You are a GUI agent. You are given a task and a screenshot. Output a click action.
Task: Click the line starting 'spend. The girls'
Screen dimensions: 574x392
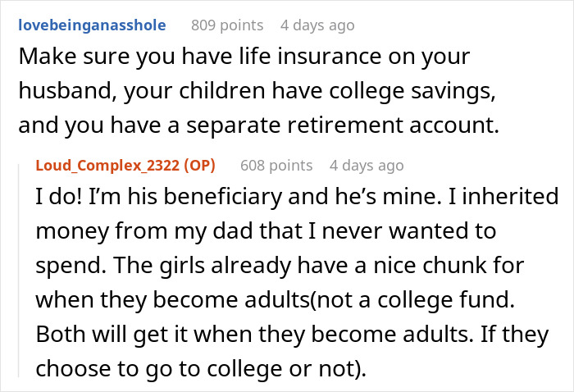[280, 267]
